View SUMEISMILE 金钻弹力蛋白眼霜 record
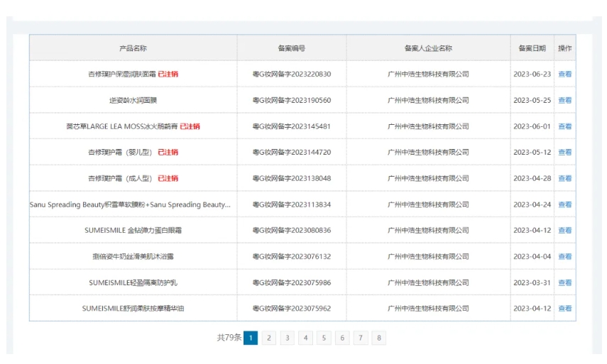607x364 pixels. coord(565,230)
